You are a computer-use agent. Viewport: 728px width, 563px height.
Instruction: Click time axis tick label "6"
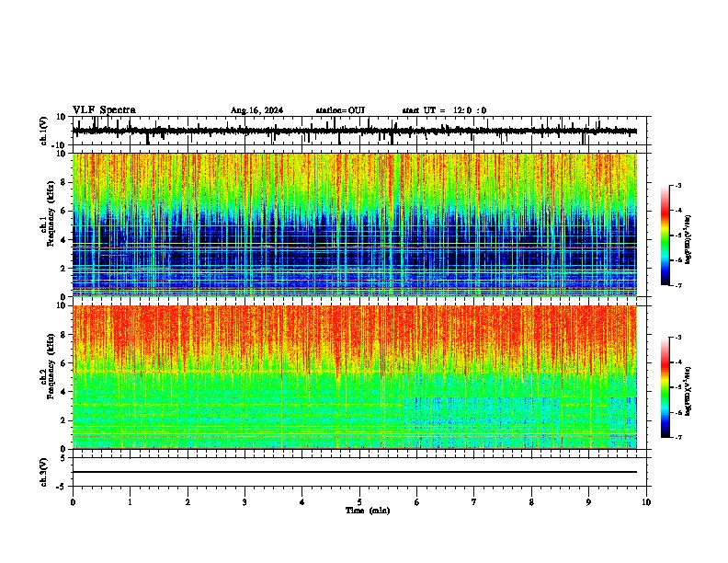coord(416,502)
